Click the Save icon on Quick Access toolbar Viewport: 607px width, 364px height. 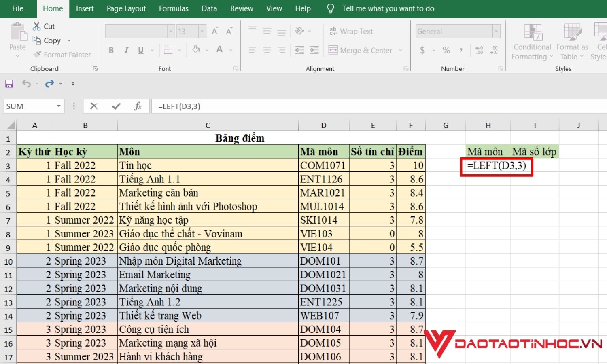pos(9,83)
